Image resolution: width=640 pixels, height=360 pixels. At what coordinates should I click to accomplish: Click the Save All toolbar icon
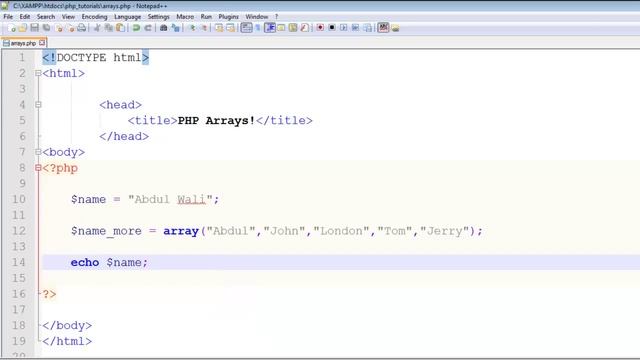pos(47,28)
